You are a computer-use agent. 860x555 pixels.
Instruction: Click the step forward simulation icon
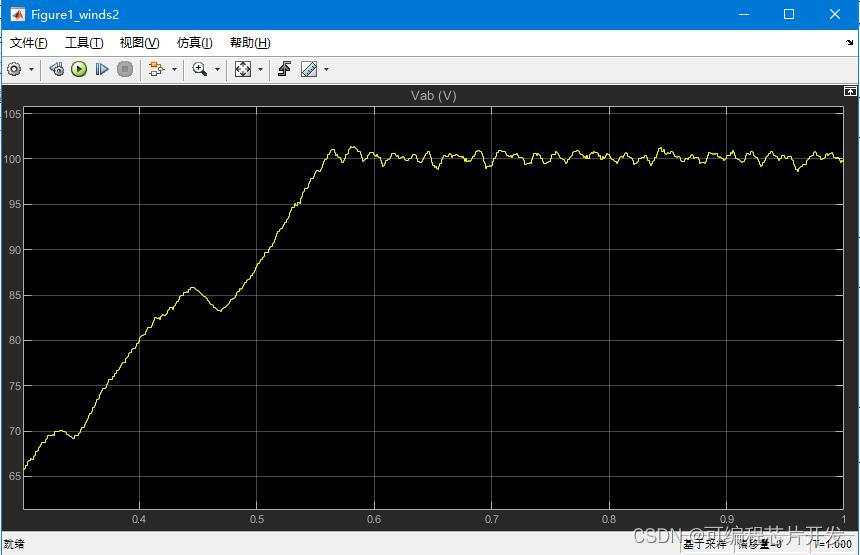(x=101, y=69)
